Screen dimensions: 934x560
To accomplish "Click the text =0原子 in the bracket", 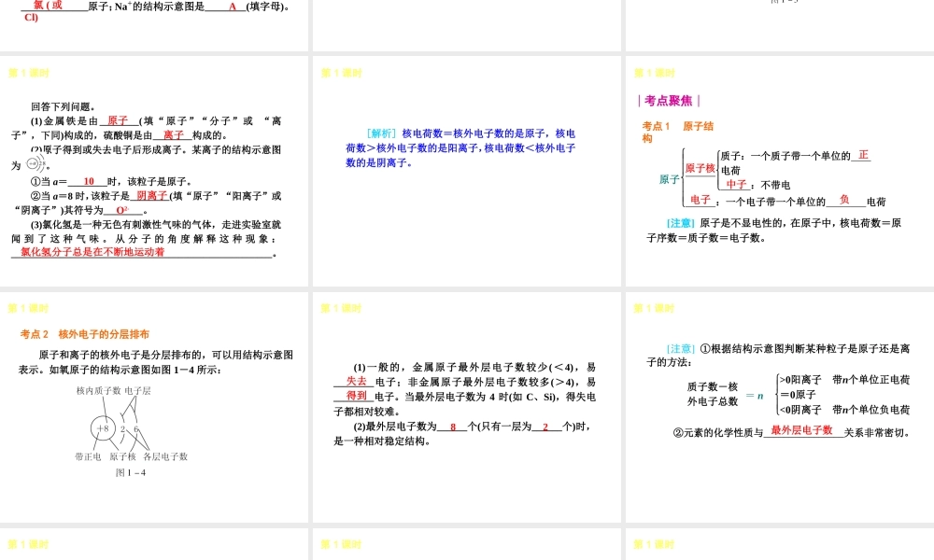I will (x=798, y=395).
